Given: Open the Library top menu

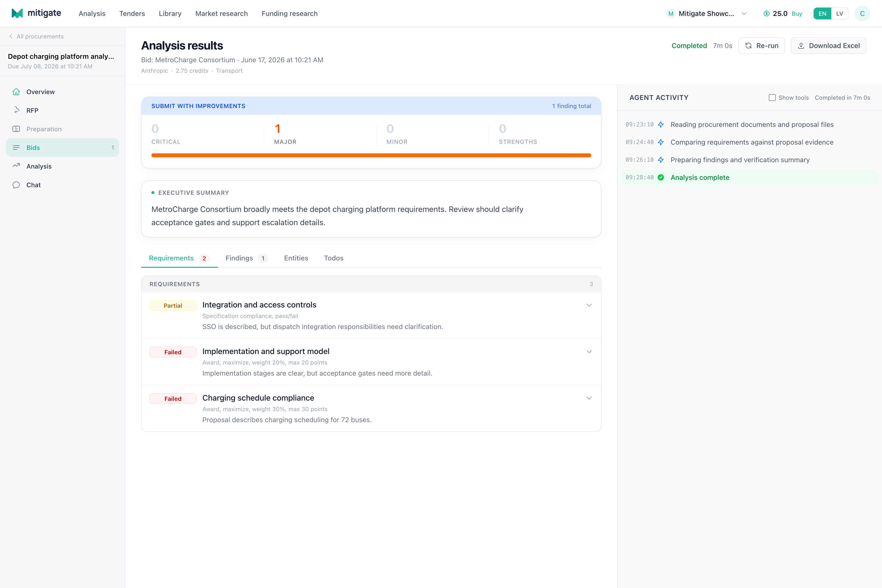Looking at the screenshot, I should (x=170, y=13).
